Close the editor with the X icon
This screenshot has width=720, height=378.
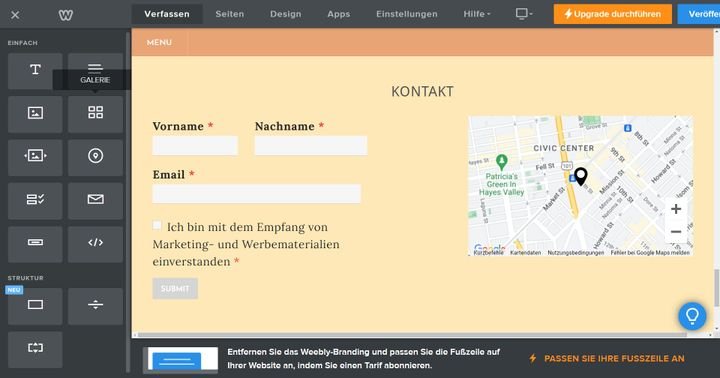[x=15, y=15]
